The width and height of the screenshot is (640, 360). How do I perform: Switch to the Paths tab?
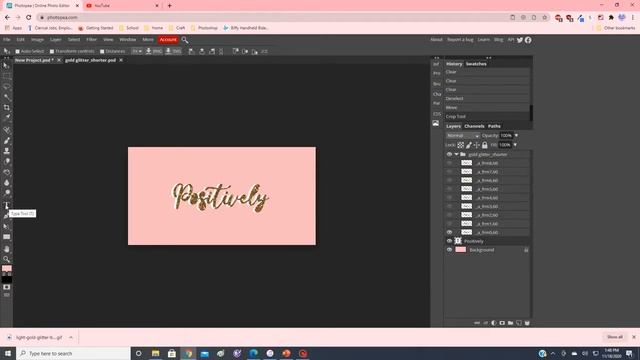click(x=494, y=127)
